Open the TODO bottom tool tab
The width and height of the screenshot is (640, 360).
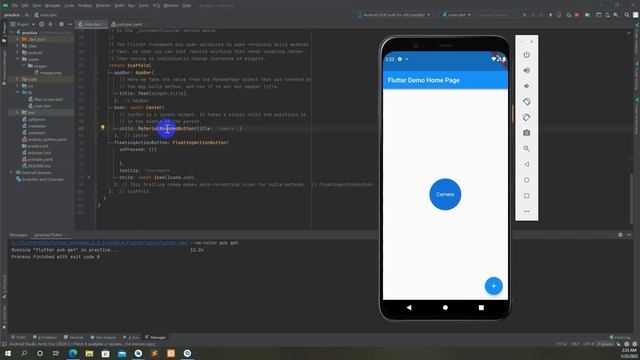point(18,338)
